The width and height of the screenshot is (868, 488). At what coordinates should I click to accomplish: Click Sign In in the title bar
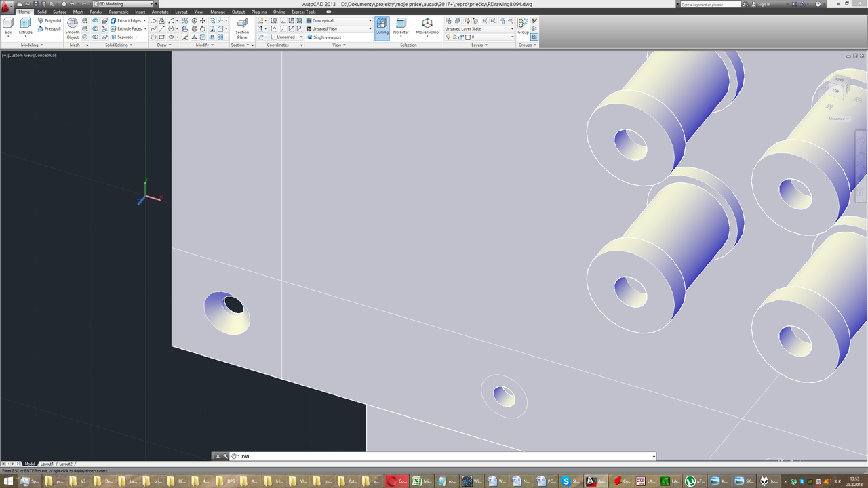[764, 4]
